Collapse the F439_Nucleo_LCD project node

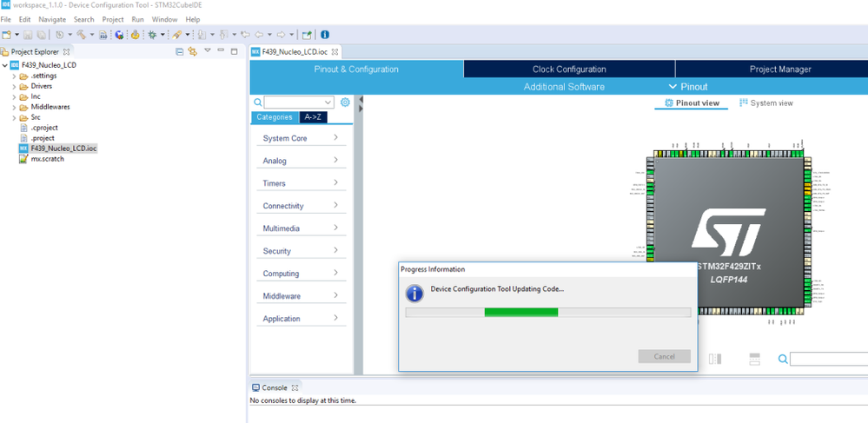click(x=5, y=65)
